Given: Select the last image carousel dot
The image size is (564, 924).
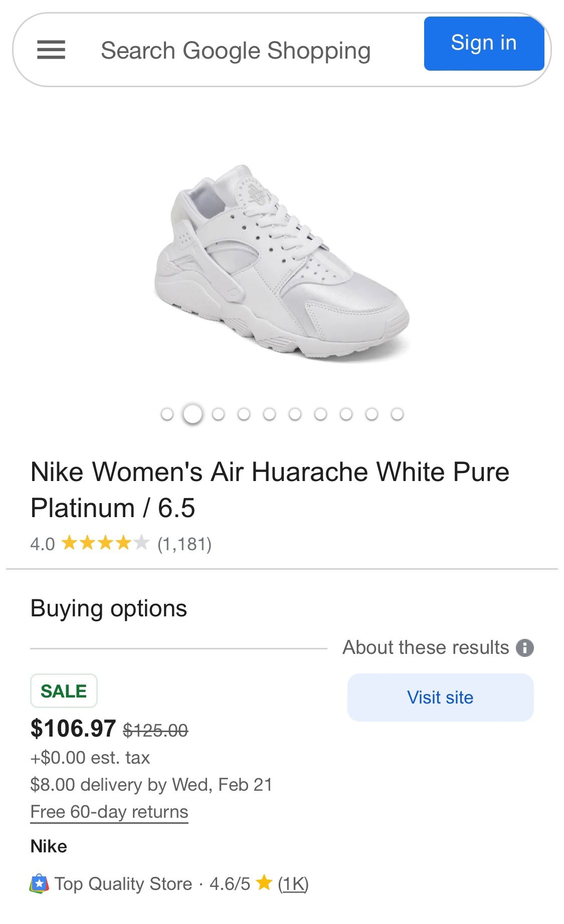Looking at the screenshot, I should [397, 414].
